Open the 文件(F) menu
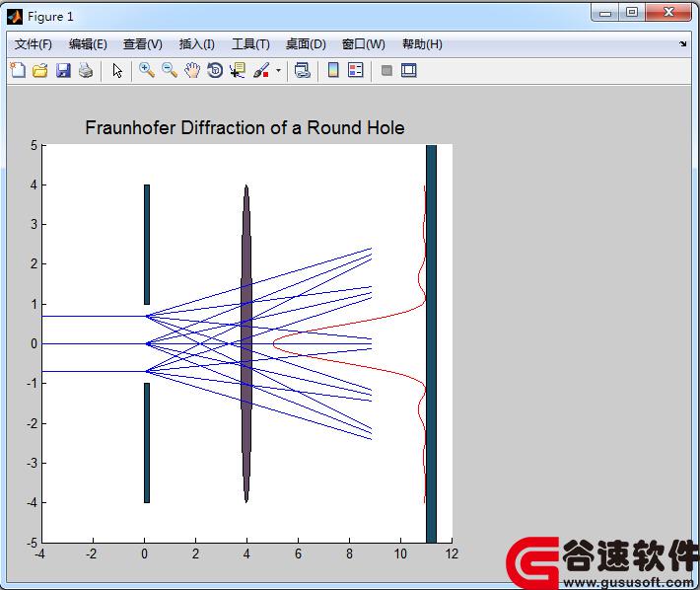 (34, 44)
